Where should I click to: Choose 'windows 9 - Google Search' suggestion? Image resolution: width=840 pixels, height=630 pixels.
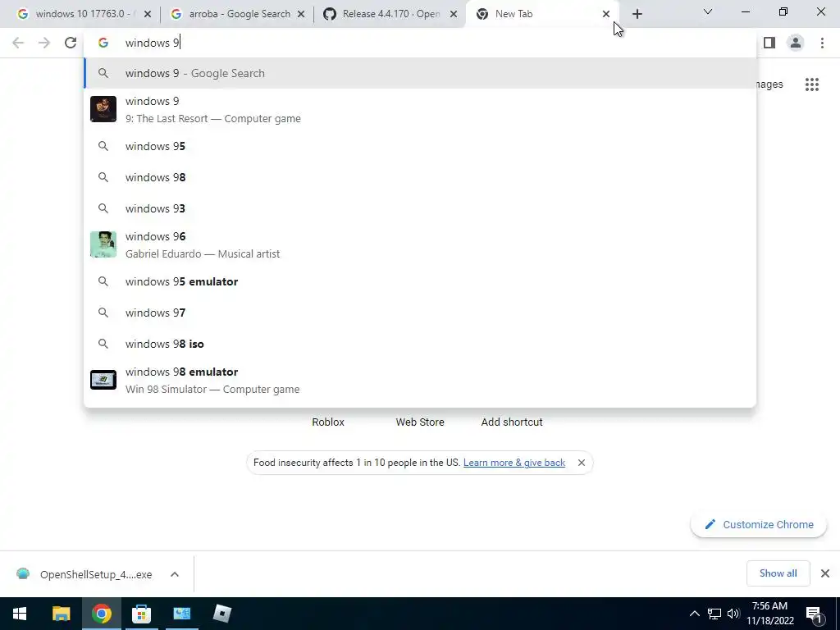[x=421, y=73]
